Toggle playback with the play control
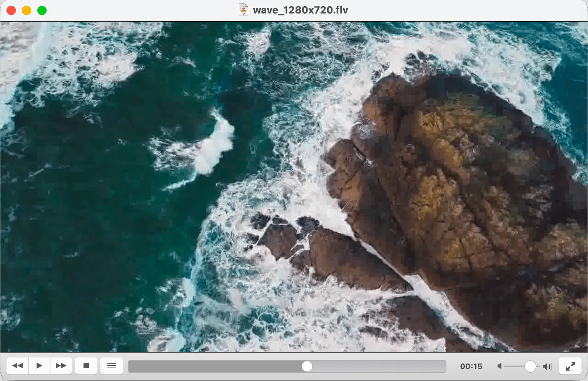The height and width of the screenshot is (381, 588). (39, 366)
